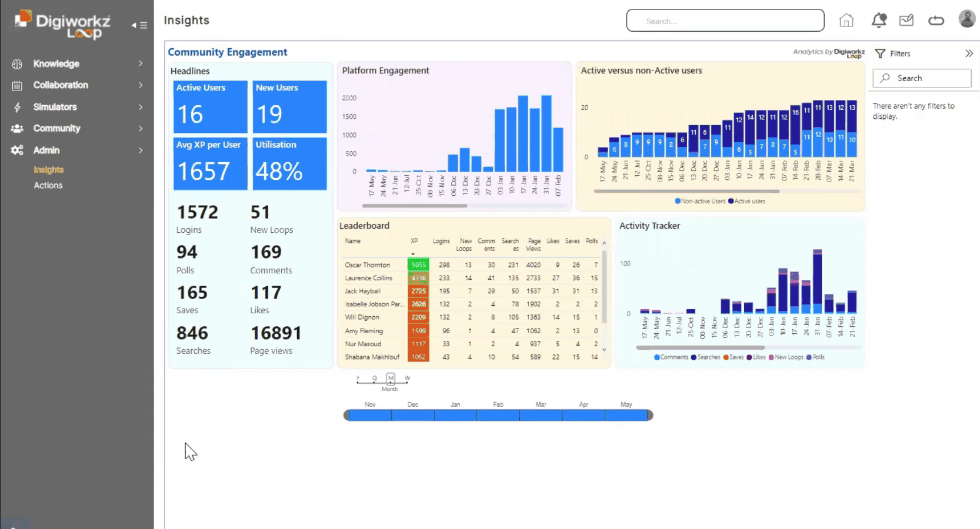
Task: Click the New Users card showing 19
Action: (289, 107)
